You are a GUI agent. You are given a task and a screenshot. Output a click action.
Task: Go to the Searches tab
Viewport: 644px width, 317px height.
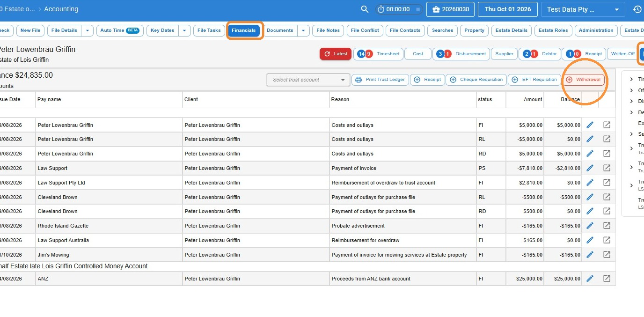pyautogui.click(x=443, y=30)
